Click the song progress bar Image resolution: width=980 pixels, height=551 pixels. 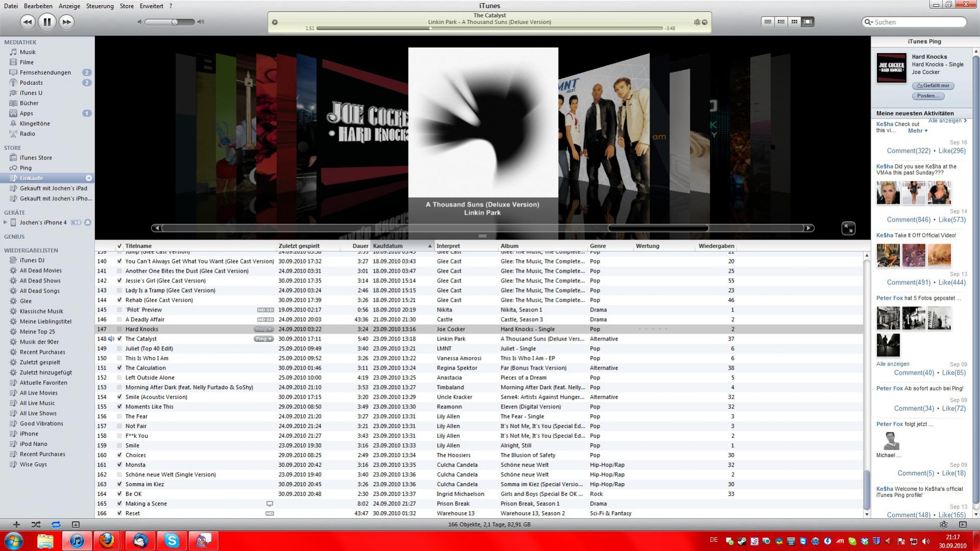489,29
